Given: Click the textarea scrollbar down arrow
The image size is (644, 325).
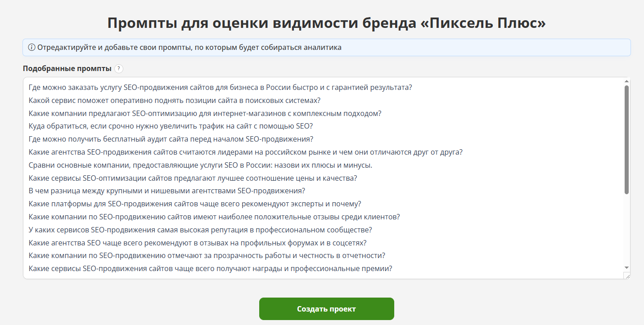Looking at the screenshot, I should [626, 268].
